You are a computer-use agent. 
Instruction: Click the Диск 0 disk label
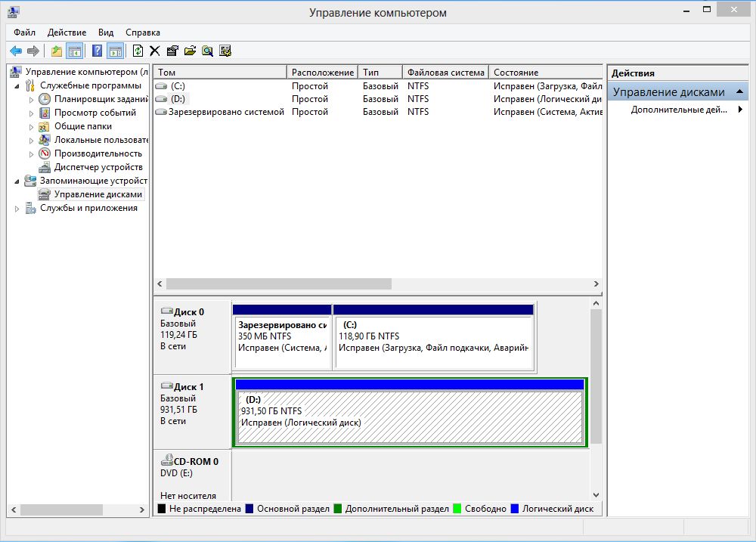[192, 336]
